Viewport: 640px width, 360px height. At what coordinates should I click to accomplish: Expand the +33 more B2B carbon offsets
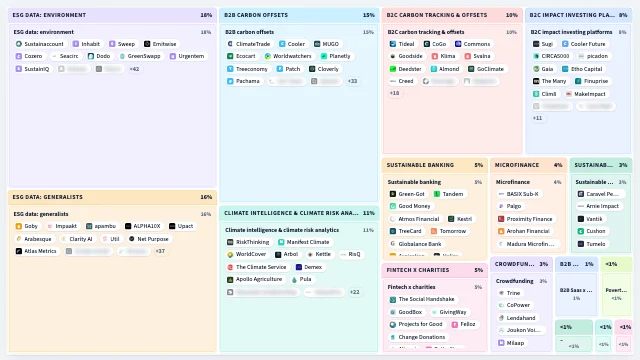pos(352,81)
